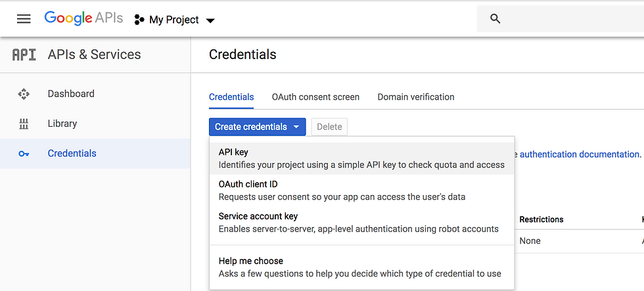
Task: Focus the top search field
Action: 560,19
